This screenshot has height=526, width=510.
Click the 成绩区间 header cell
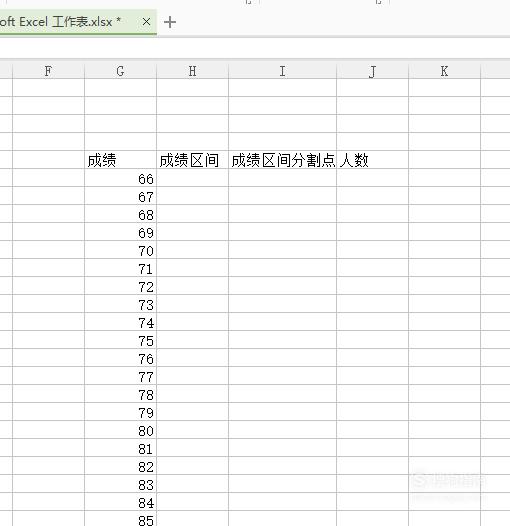tap(193, 160)
